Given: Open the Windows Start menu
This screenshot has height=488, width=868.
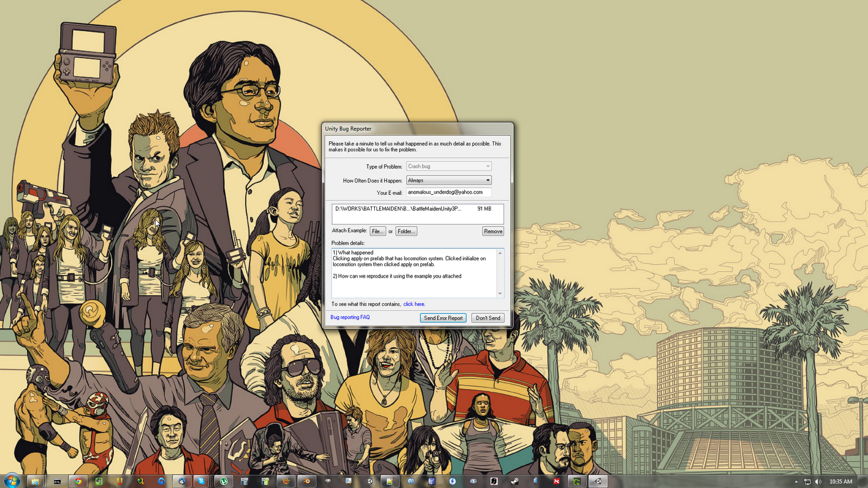Looking at the screenshot, I should [x=12, y=480].
